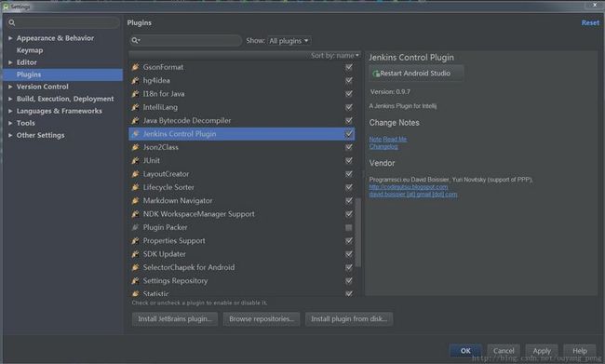Enable the Plugin Packer checkbox

(349, 227)
